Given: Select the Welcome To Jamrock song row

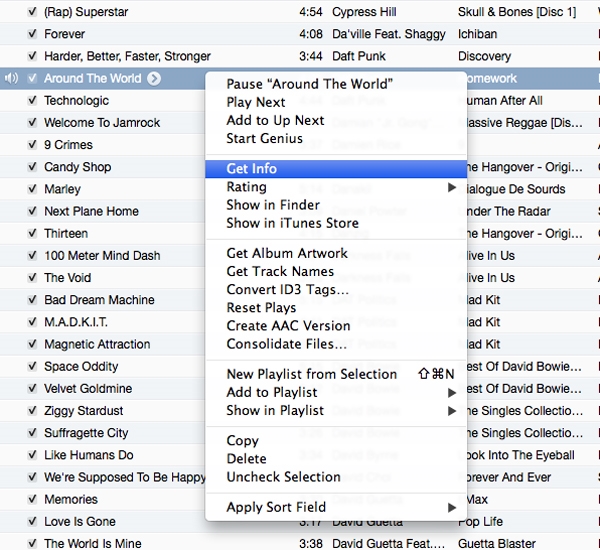Looking at the screenshot, I should (103, 122).
